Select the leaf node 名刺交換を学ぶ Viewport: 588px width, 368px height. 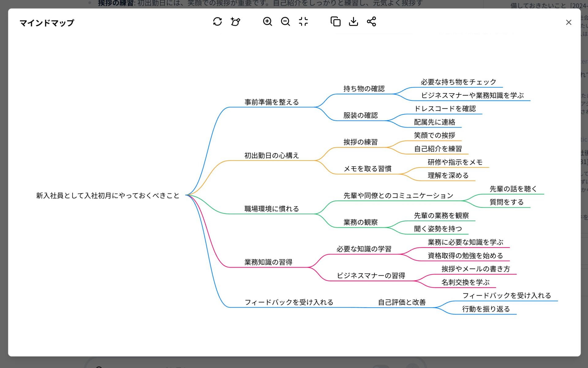[465, 282]
